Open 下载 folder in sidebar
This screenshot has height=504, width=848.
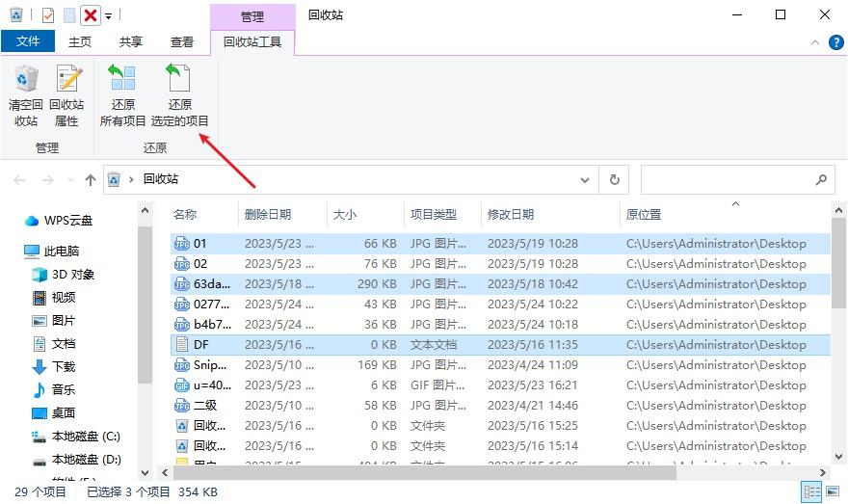[x=54, y=366]
